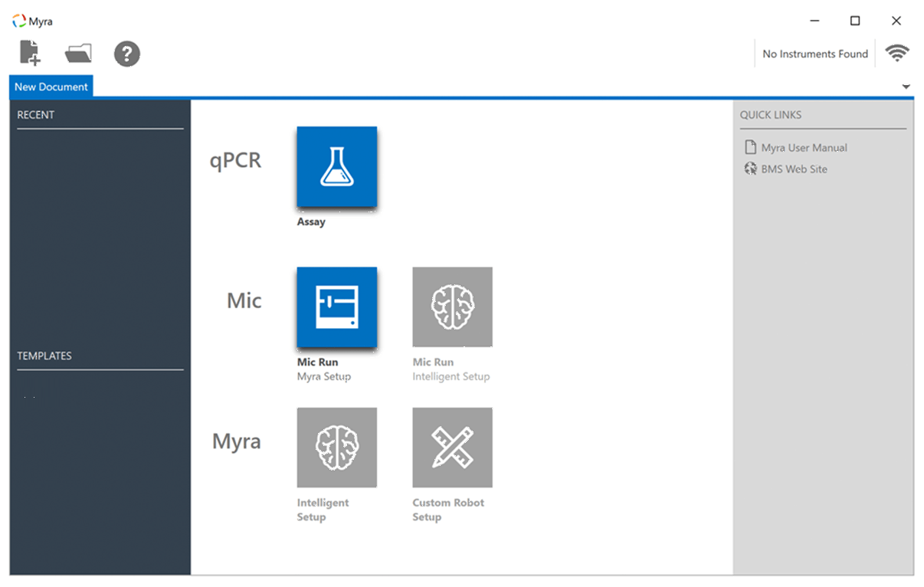Open a file with the folder icon
924x587 pixels.
coord(78,54)
